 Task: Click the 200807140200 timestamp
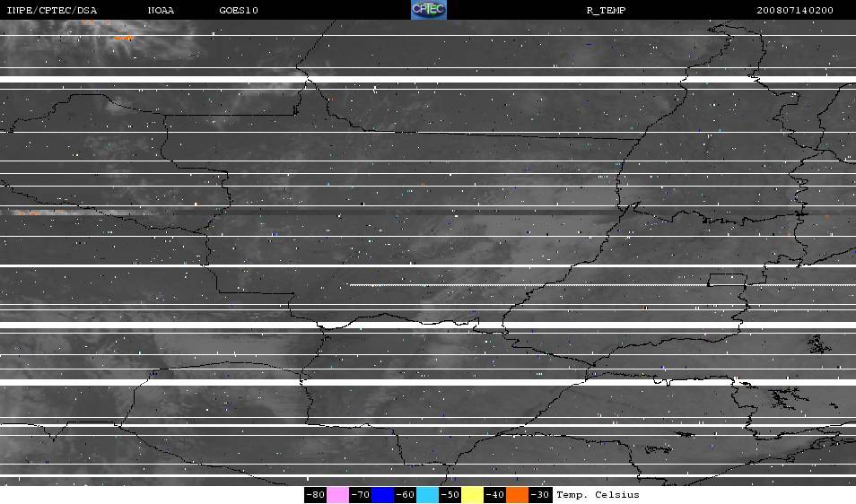tap(795, 11)
